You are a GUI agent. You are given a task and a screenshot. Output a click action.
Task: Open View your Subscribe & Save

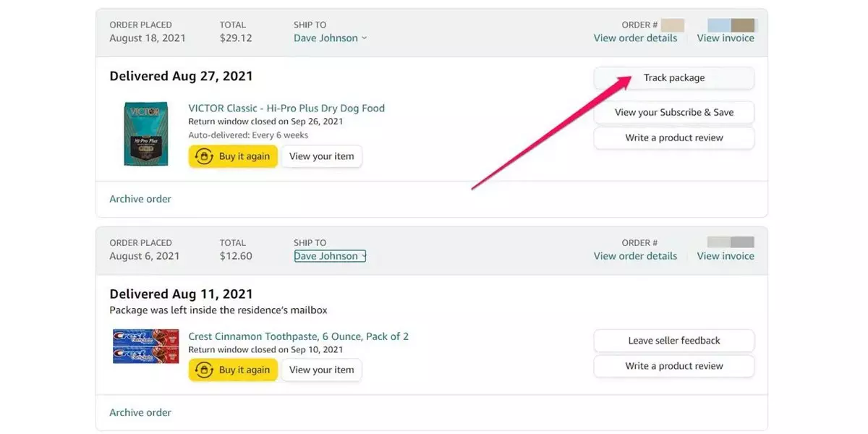coord(673,112)
